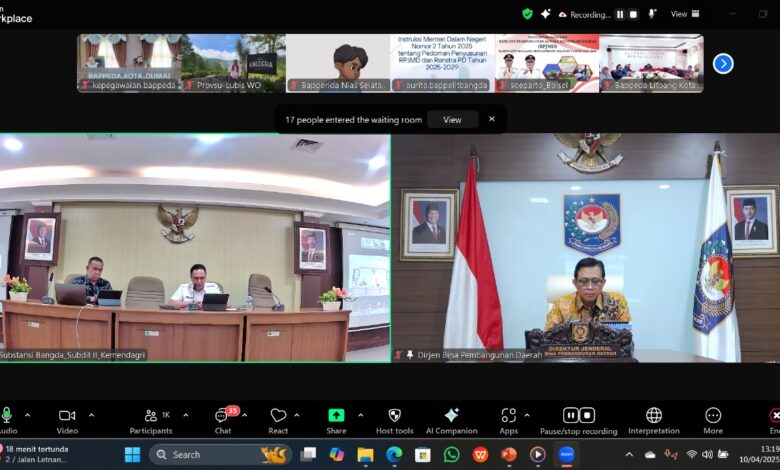
Task: Toggle the Video camera on or off
Action: click(x=67, y=416)
